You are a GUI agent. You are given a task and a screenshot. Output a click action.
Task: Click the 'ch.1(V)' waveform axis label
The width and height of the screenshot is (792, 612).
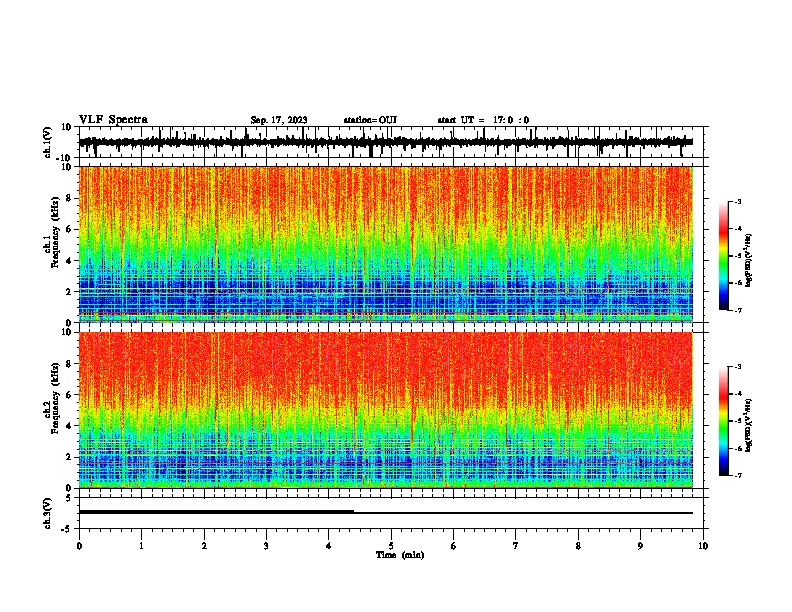point(48,142)
